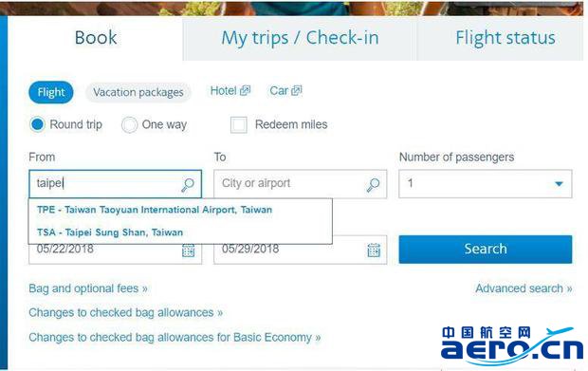The image size is (588, 371).
Task: Click the Car external link icon
Action: pyautogui.click(x=297, y=90)
